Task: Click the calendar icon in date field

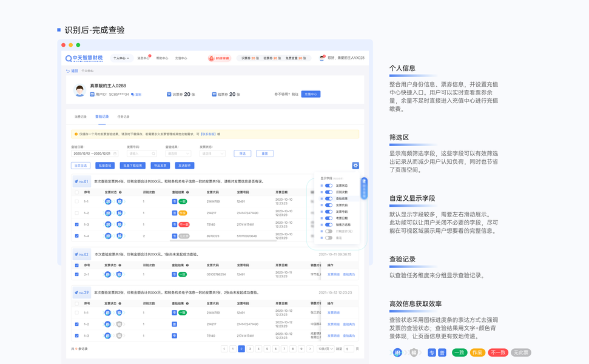Action: click(x=115, y=153)
